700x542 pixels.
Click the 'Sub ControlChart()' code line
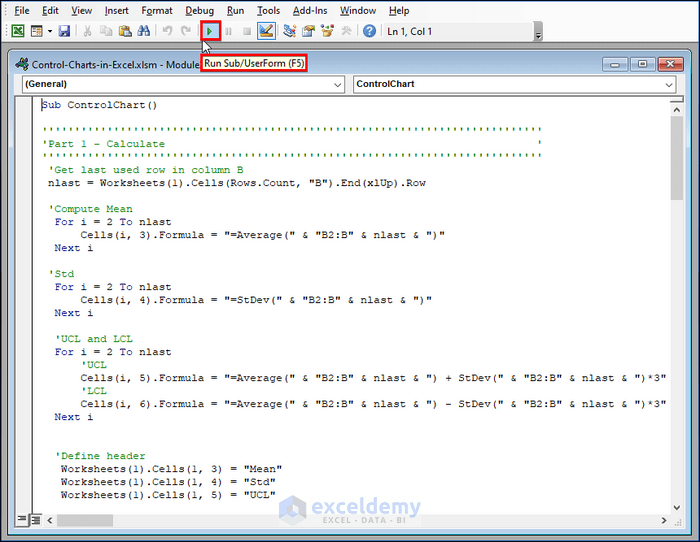[99, 105]
